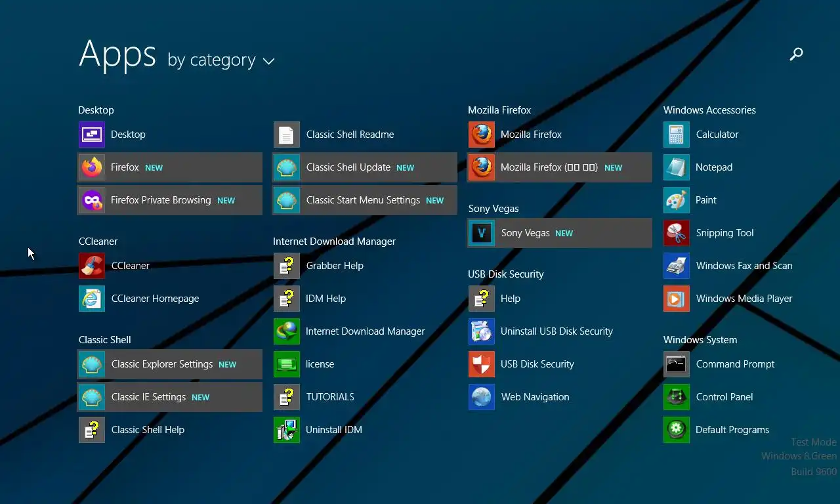The width and height of the screenshot is (840, 504).
Task: Open the CCleaner Homepage icon
Action: [x=92, y=299]
